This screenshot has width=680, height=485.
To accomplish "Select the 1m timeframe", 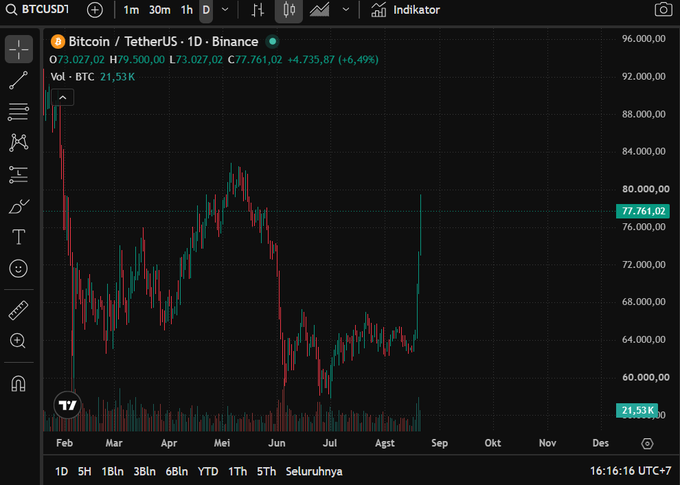I will [131, 10].
